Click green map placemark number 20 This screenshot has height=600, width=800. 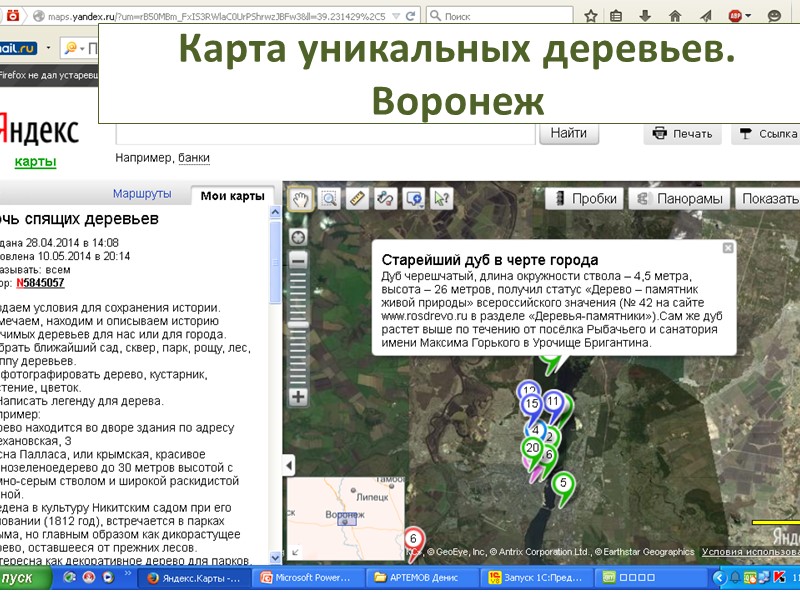click(532, 448)
